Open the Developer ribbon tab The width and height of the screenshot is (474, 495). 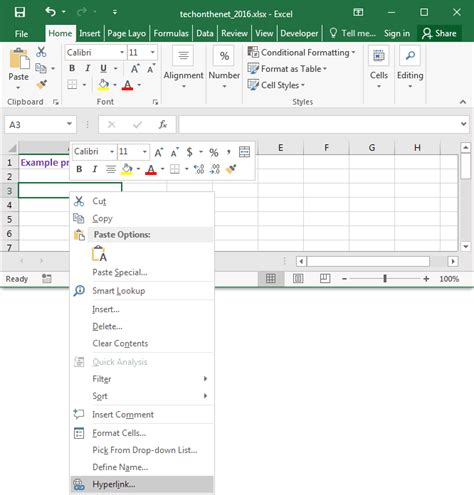[x=299, y=33]
